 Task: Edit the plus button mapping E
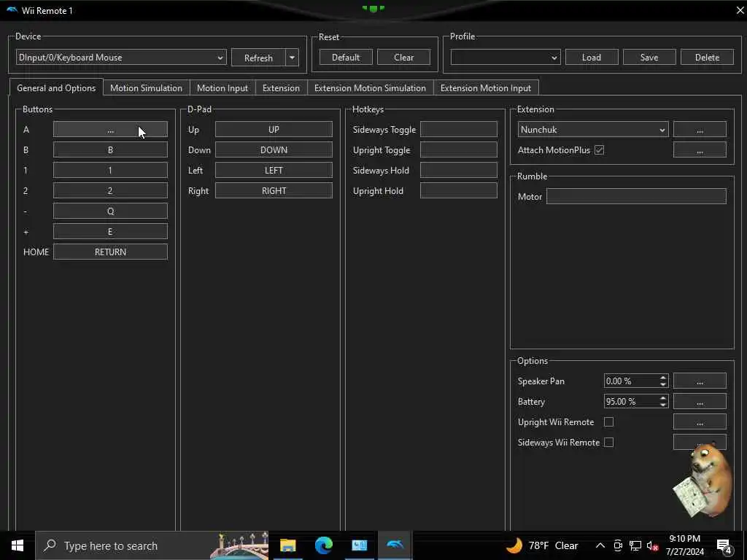(x=111, y=231)
